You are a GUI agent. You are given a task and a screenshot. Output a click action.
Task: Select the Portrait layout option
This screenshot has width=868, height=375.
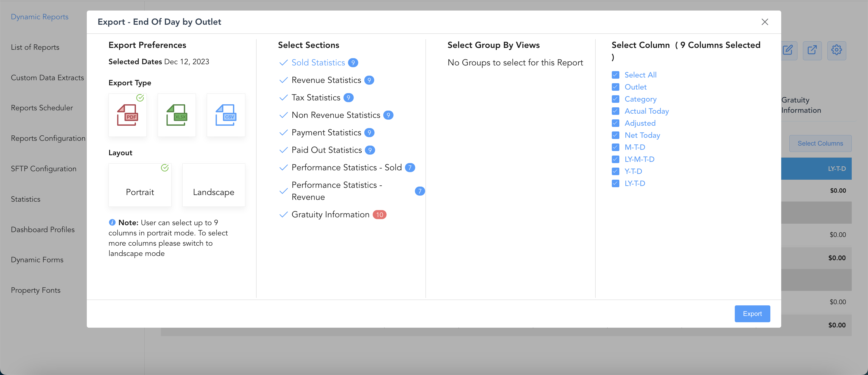tap(140, 185)
